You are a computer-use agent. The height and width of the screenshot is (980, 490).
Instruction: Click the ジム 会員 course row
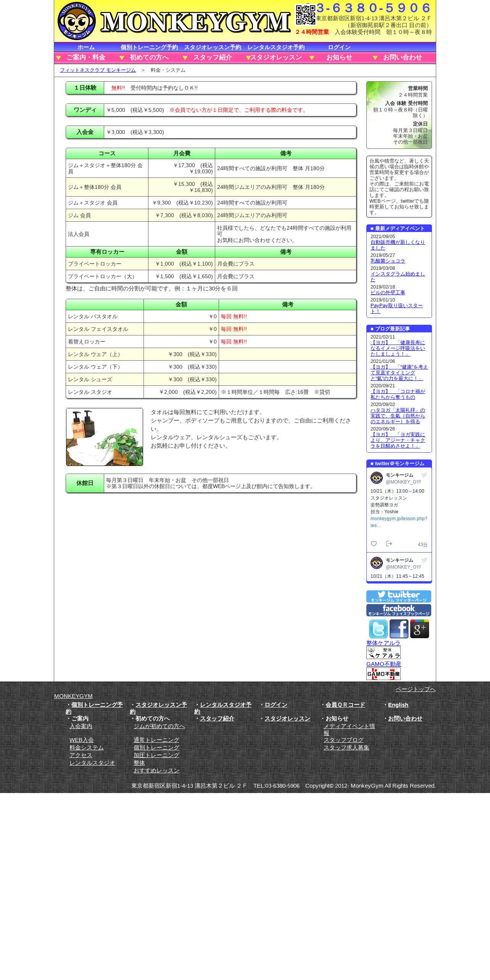click(x=211, y=215)
